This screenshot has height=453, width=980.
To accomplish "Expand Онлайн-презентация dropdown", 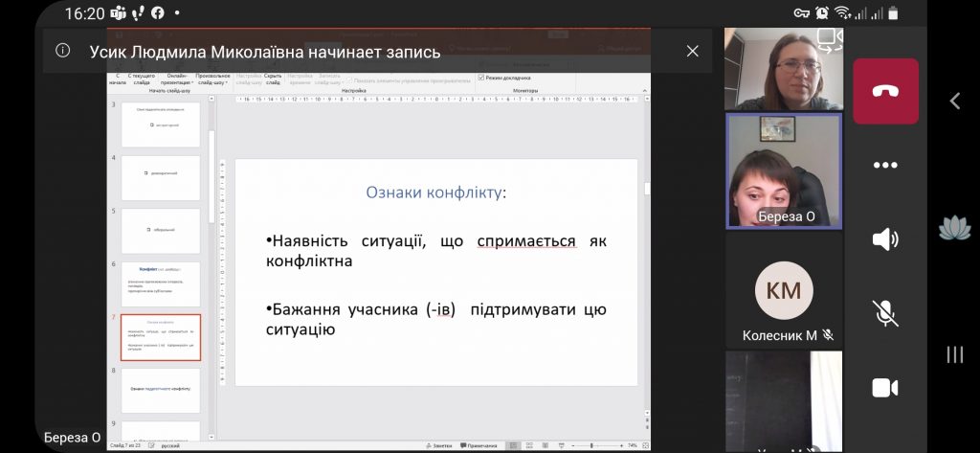I will [x=177, y=79].
